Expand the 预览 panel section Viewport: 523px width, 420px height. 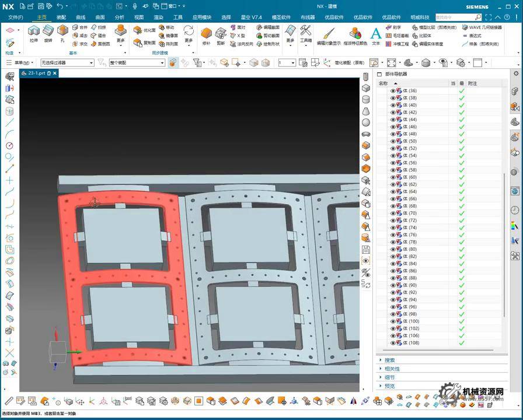point(390,386)
